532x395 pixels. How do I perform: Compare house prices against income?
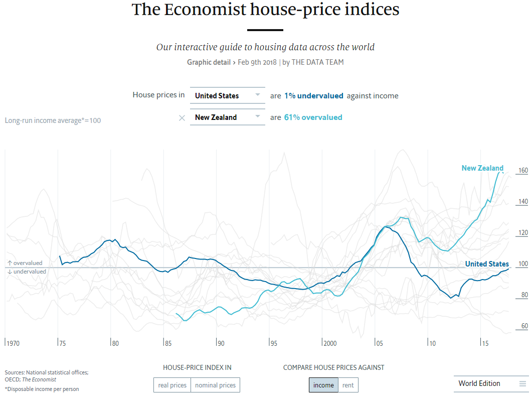[323, 385]
